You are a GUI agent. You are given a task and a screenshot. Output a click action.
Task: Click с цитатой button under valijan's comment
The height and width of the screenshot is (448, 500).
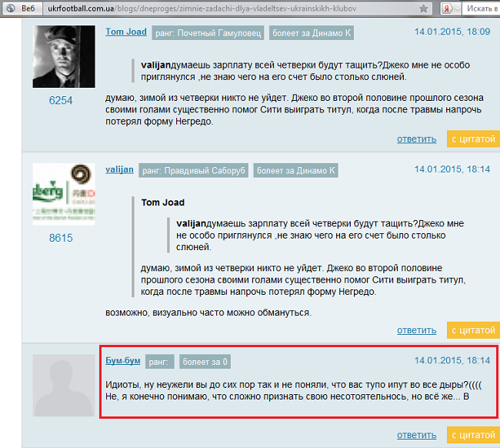(473, 330)
